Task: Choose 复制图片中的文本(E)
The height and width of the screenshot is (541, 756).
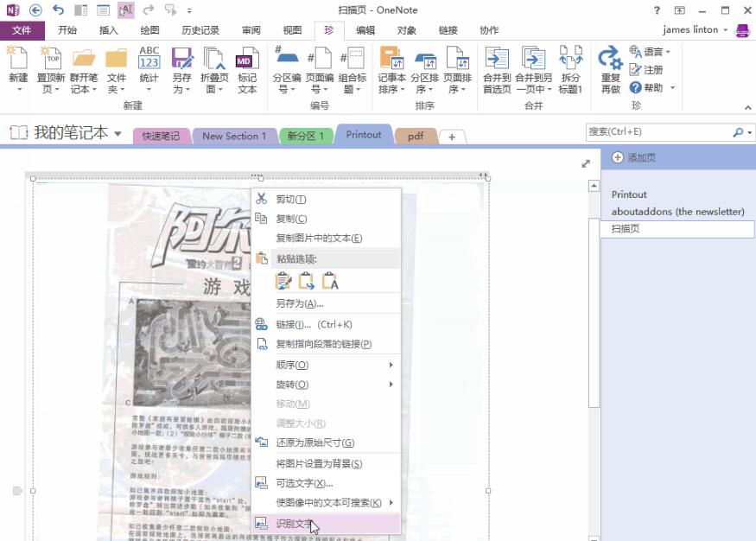Action: point(327,239)
